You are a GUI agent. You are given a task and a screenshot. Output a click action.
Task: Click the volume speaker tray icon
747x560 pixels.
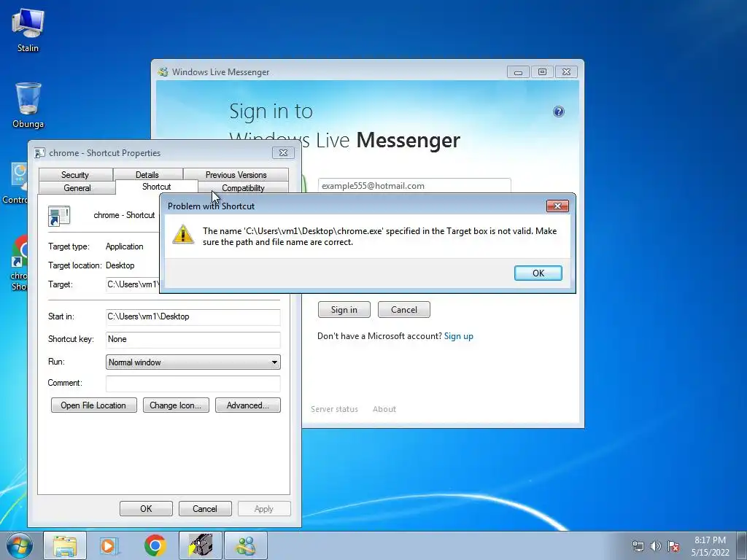coord(656,546)
